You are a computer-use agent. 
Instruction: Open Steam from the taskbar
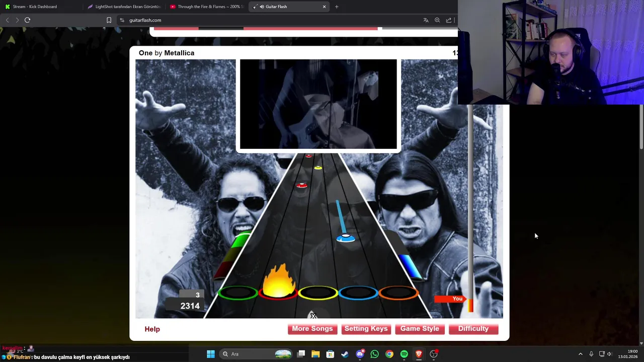[345, 354]
